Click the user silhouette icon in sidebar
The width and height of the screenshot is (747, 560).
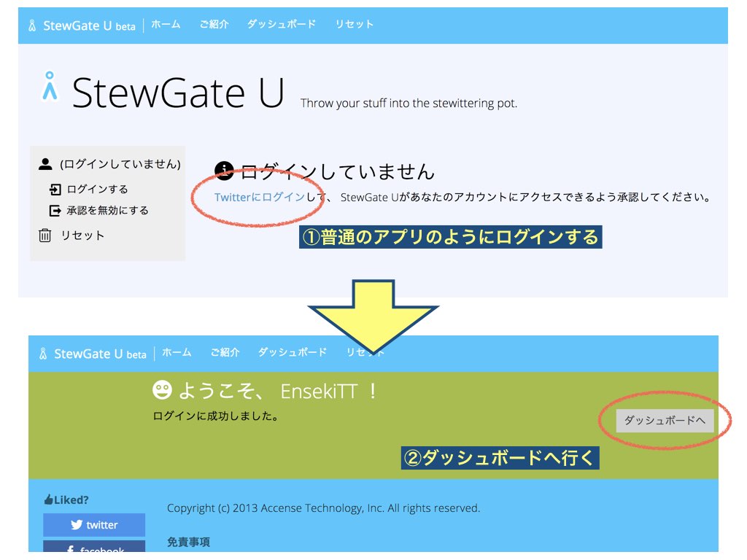tap(45, 164)
